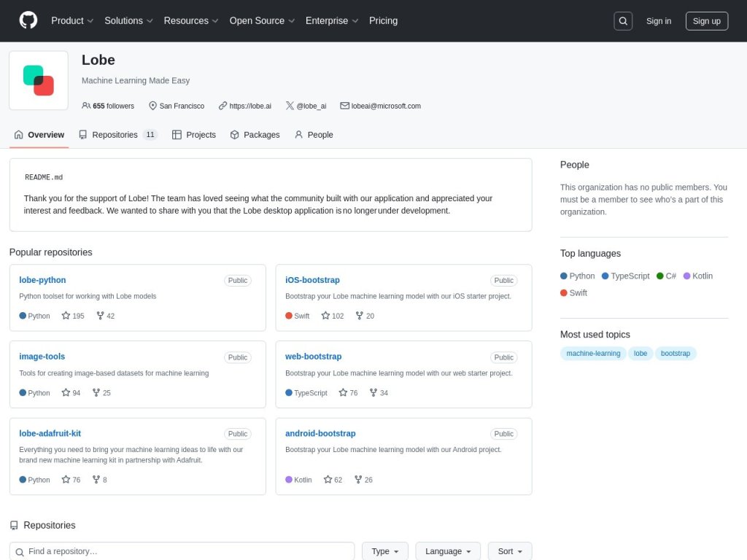Screen dimensions: 747x560
Task: Expand the Solutions menu
Action: pos(128,21)
